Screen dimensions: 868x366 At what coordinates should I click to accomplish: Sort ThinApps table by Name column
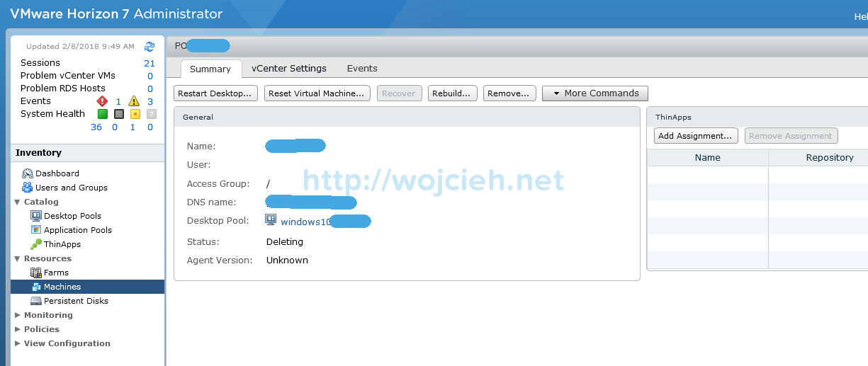(708, 158)
